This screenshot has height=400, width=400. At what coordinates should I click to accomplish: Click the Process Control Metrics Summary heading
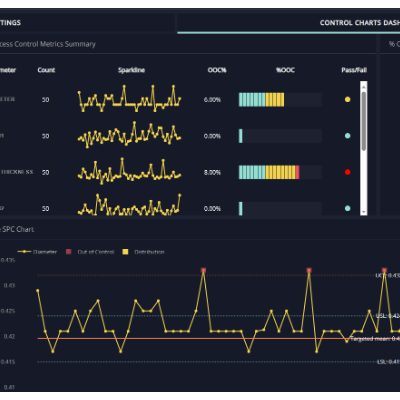tap(47, 44)
